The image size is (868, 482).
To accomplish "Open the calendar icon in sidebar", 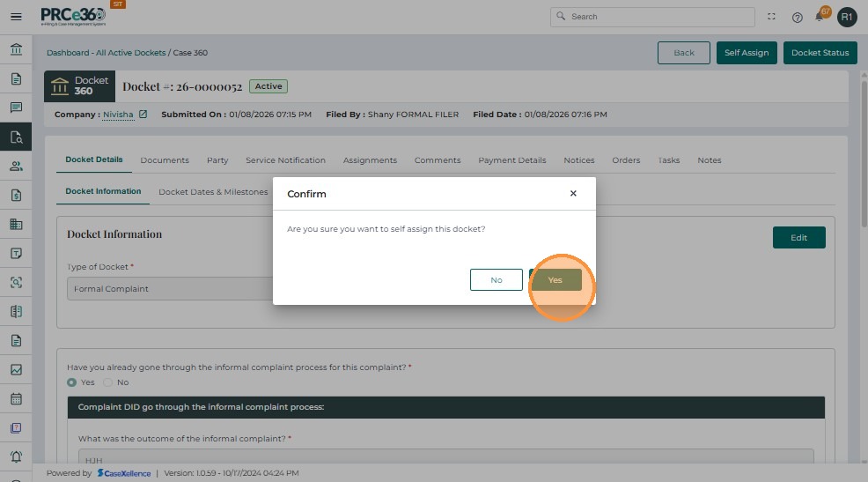I will tap(16, 398).
